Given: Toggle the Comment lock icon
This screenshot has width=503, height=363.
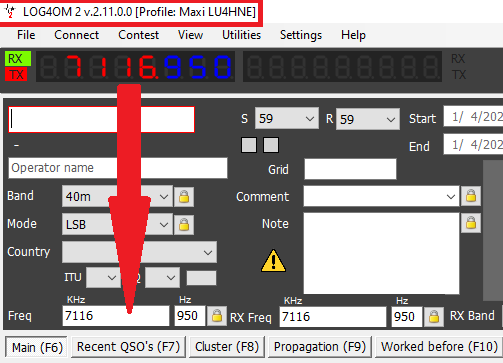Looking at the screenshot, I should tap(471, 196).
